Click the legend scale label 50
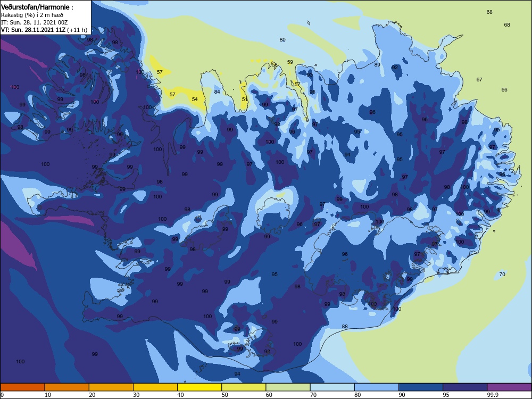This screenshot has width=532, height=399. tap(225, 395)
